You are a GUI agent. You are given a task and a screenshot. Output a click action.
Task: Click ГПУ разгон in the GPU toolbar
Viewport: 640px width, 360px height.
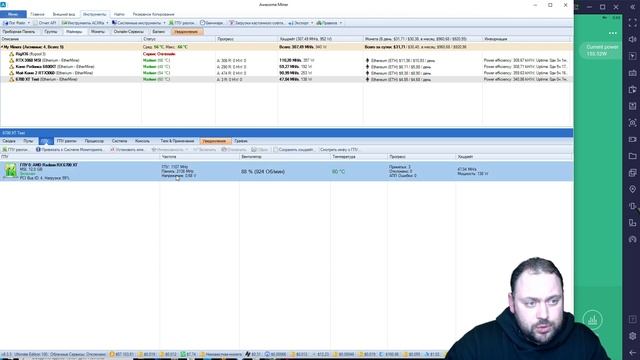click(16, 150)
